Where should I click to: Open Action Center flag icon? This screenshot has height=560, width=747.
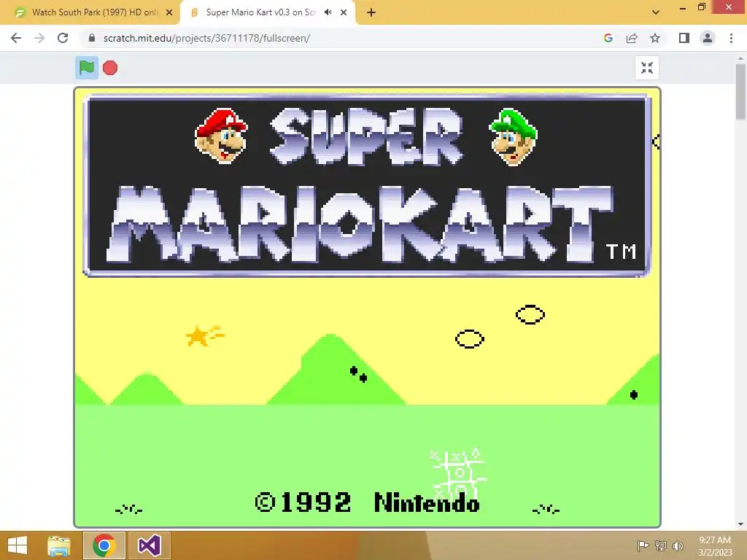[643, 545]
